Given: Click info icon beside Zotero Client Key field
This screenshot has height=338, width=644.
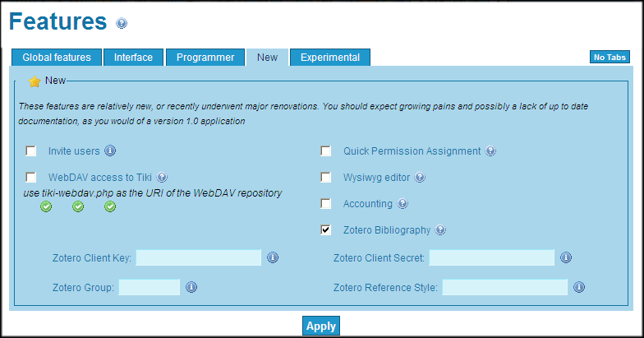Looking at the screenshot, I should click(273, 257).
